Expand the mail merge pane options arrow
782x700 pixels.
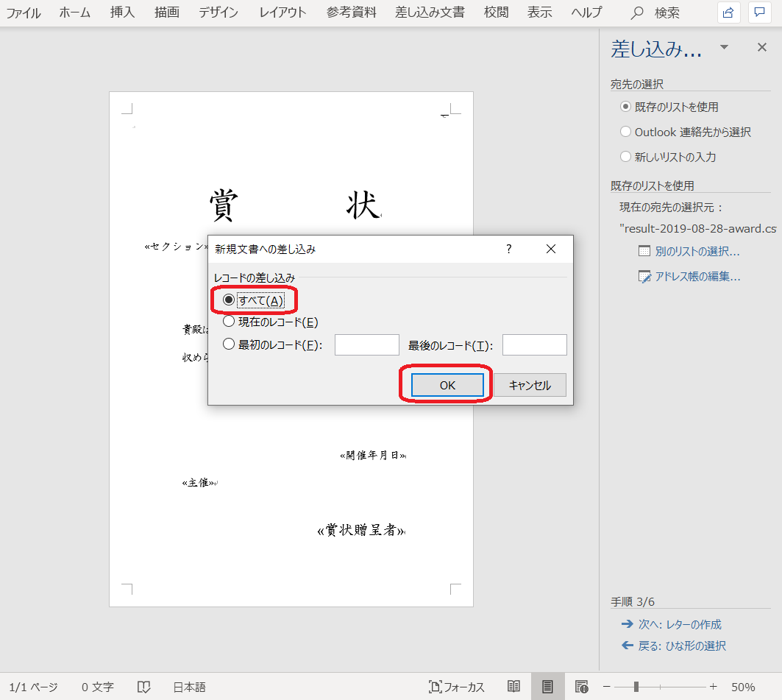point(724,48)
